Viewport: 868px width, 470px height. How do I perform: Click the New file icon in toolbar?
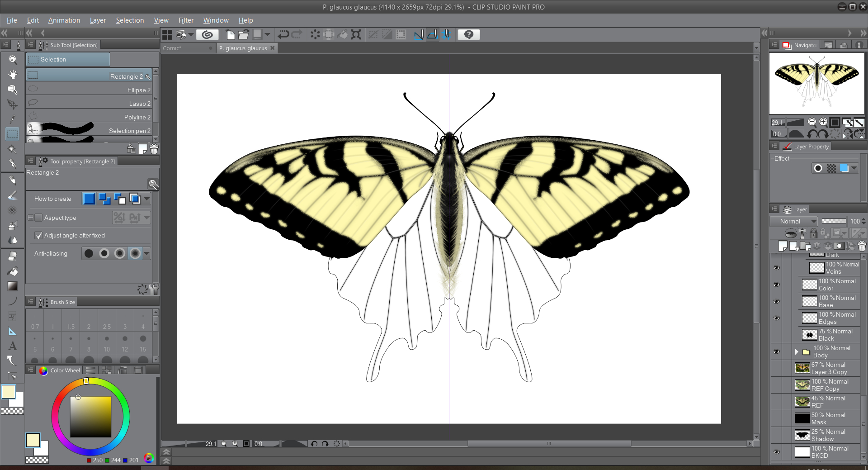[230, 34]
